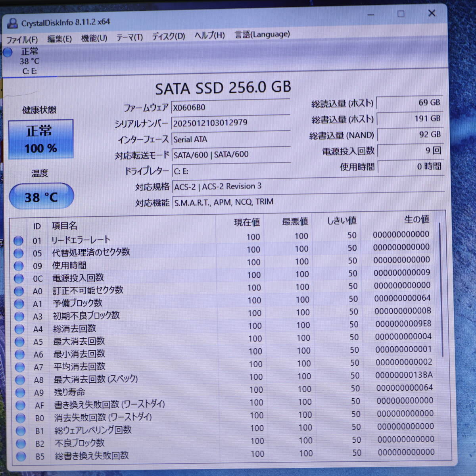Click status icon for A4 総消去回数

pos(19,329)
